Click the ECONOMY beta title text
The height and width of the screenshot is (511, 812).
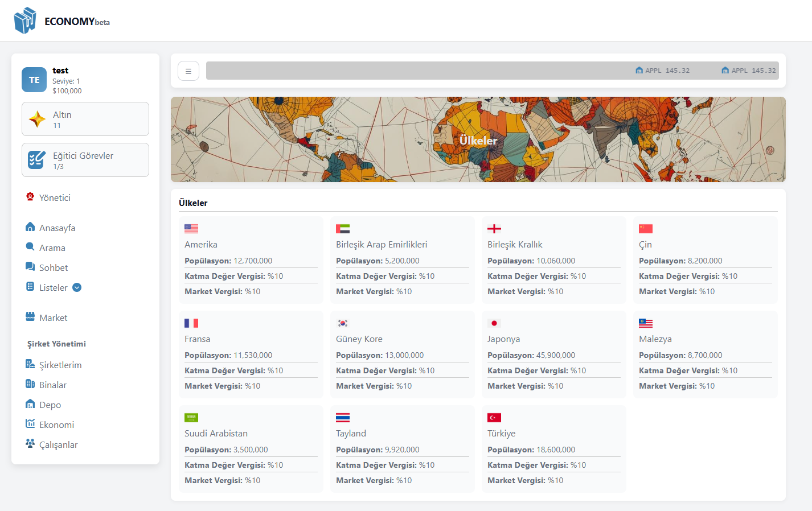click(77, 22)
